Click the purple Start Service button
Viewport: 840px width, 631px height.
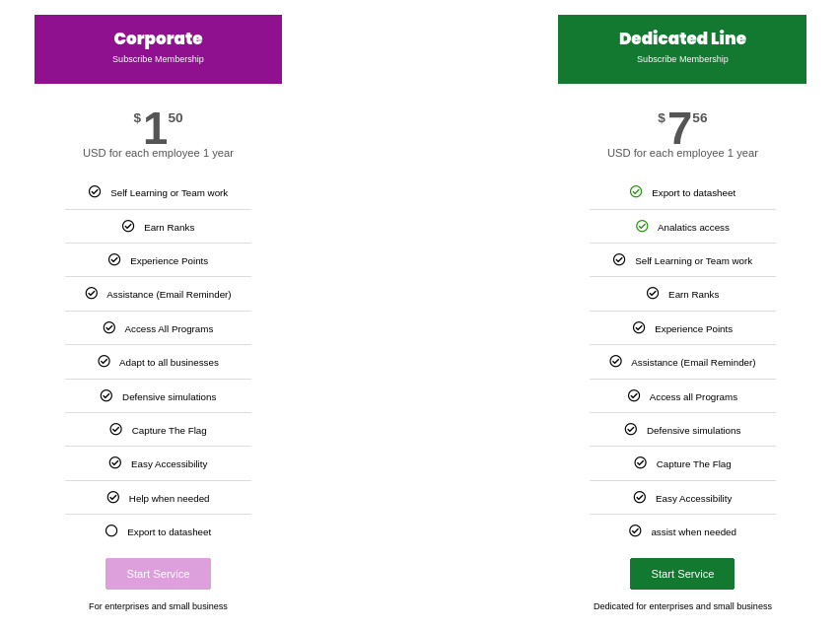tap(158, 574)
